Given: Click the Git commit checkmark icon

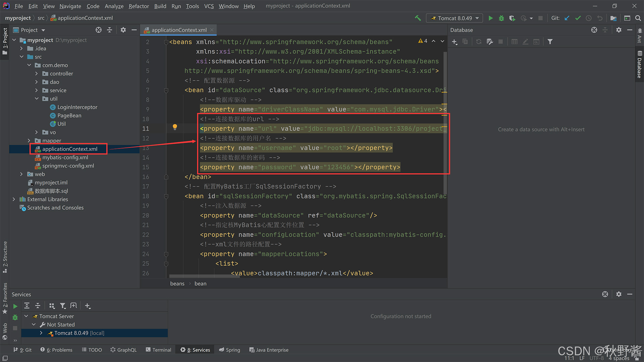Looking at the screenshot, I should [578, 18].
